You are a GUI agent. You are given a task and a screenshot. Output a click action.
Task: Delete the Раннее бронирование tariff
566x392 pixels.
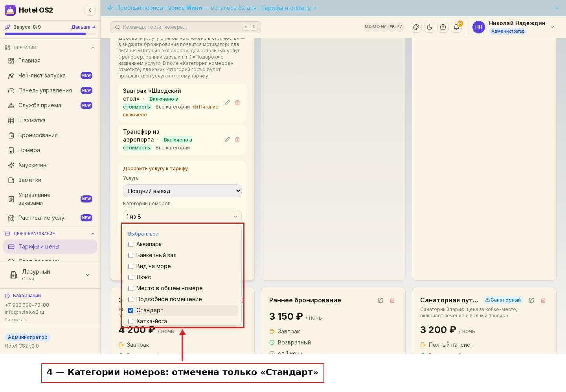tap(392, 300)
